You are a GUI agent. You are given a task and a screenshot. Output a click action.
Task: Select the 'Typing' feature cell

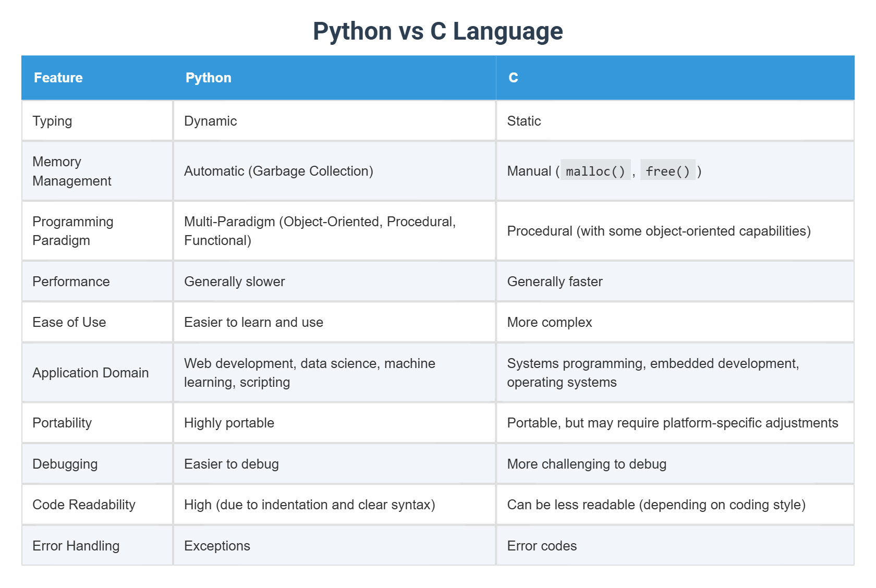tap(97, 121)
